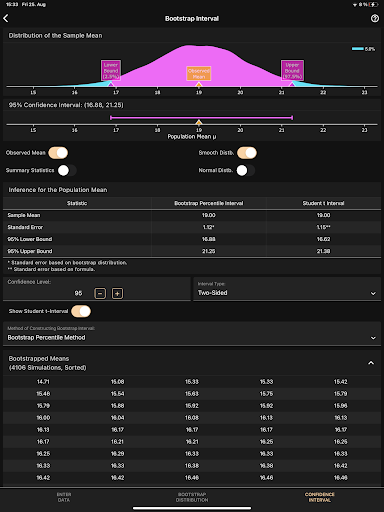Tap the Standard Error row label
This screenshot has height=512, width=384.
point(25,227)
